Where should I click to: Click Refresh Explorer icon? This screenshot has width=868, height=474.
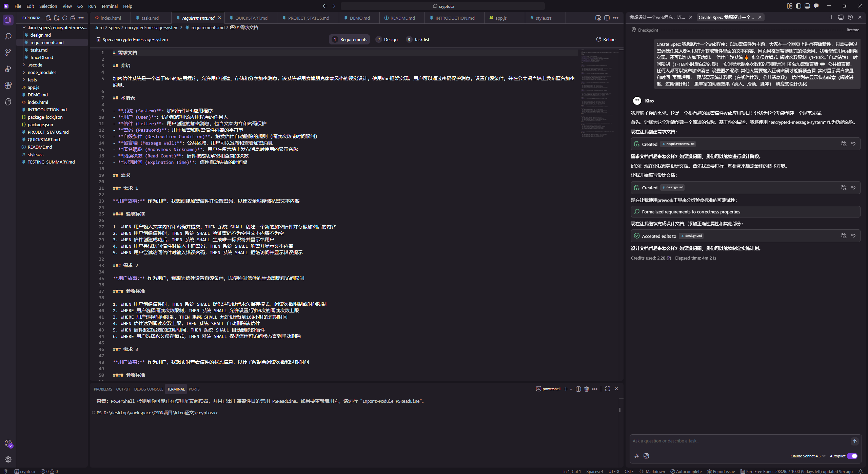[65, 18]
